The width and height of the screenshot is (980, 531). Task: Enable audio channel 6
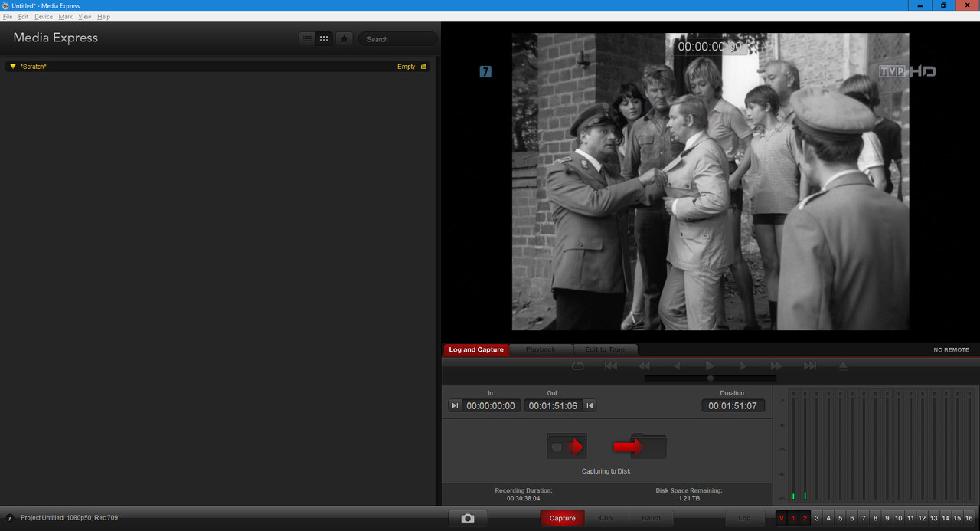click(852, 518)
